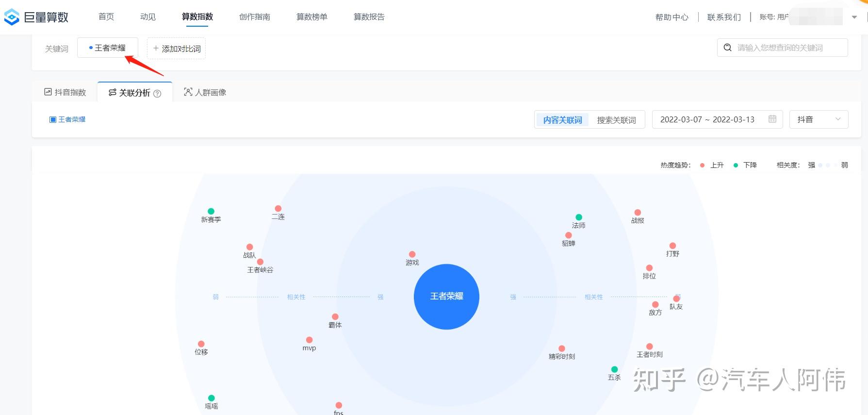Open the 算数报告 page
This screenshot has width=868, height=415.
pos(369,17)
